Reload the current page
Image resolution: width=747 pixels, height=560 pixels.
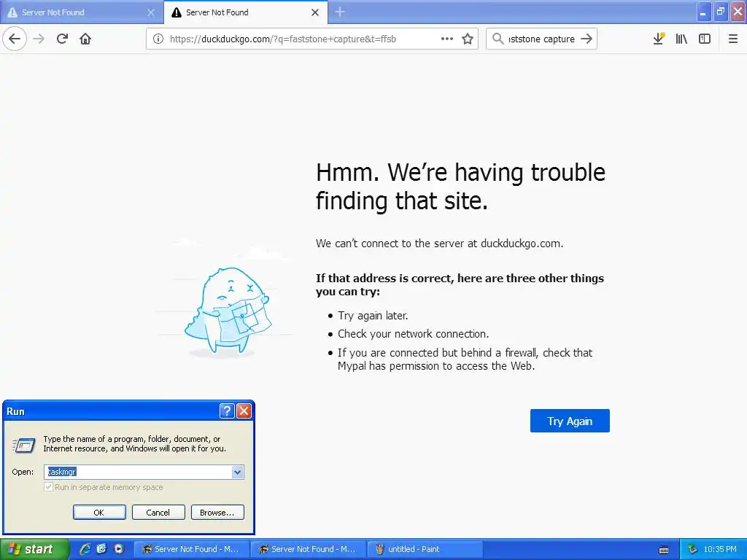pyautogui.click(x=62, y=39)
